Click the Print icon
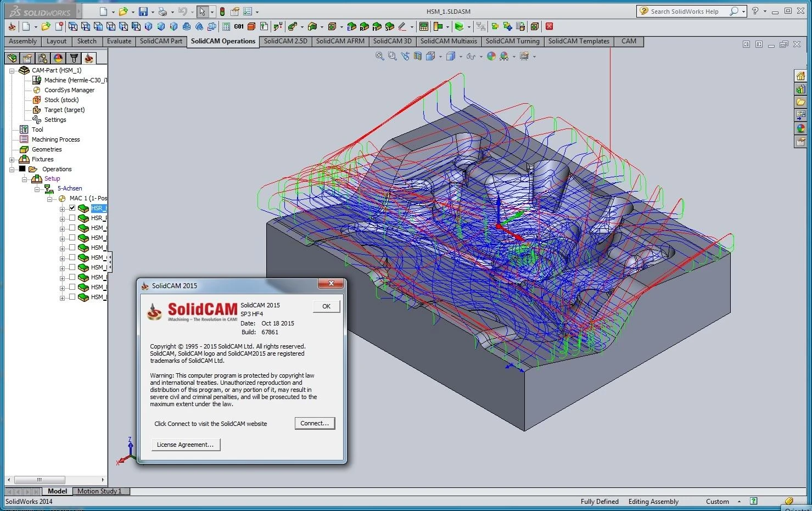The width and height of the screenshot is (812, 511). (163, 12)
